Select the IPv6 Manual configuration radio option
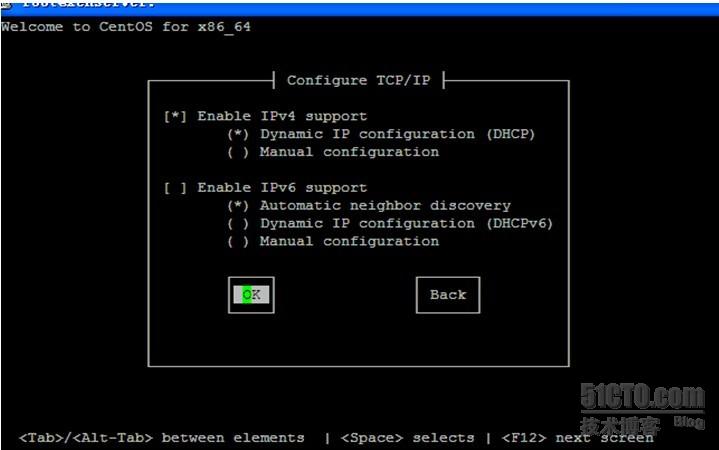Screen dimensions: 719x450 [238, 242]
